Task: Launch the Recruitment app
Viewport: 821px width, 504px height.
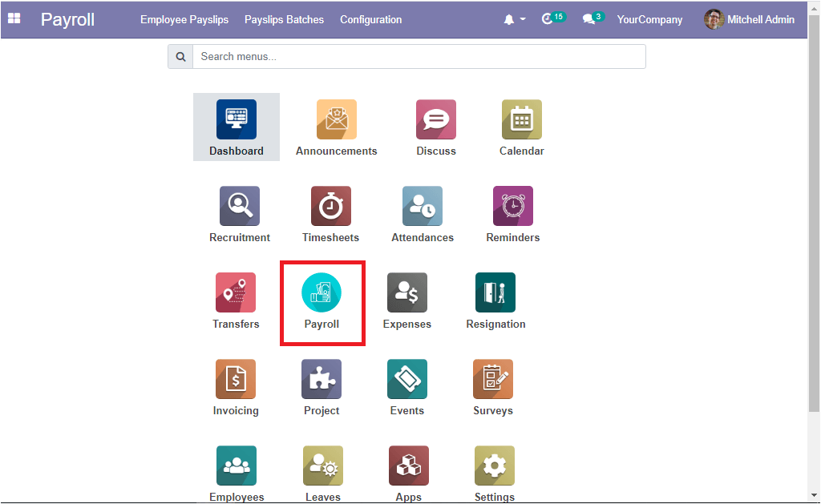Action: [240, 207]
